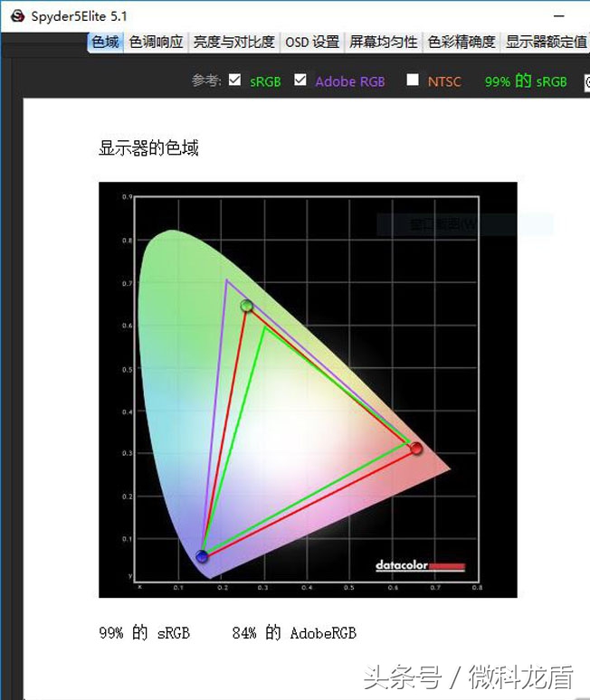Click the blue primary marker on gamut chart
590x700 pixels.
point(202,557)
